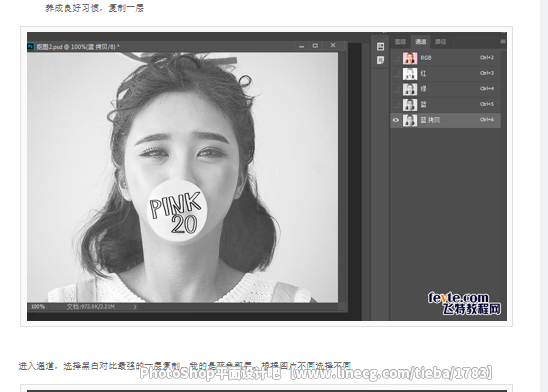Toggle visibility of the RGB channel
The width and height of the screenshot is (548, 392).
pyautogui.click(x=396, y=58)
